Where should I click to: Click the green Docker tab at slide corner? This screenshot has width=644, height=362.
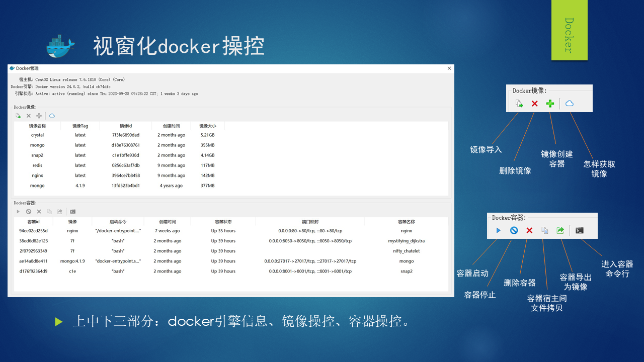pyautogui.click(x=570, y=30)
